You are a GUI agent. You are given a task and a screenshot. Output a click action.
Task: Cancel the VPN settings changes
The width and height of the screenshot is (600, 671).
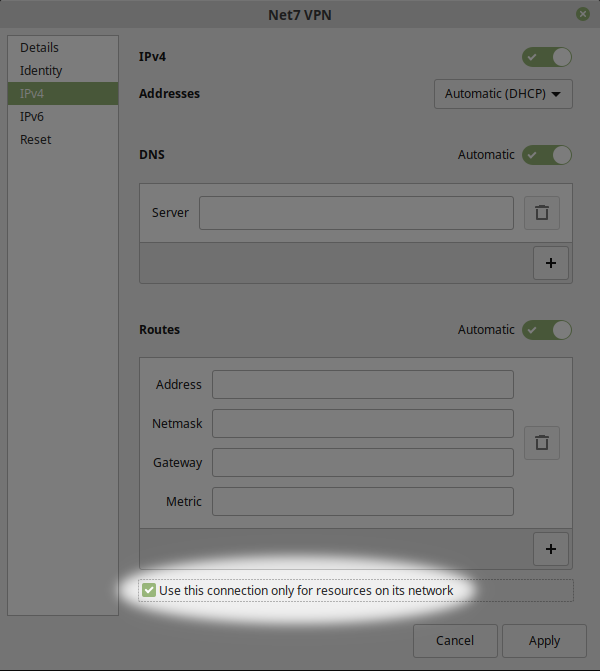coord(455,641)
